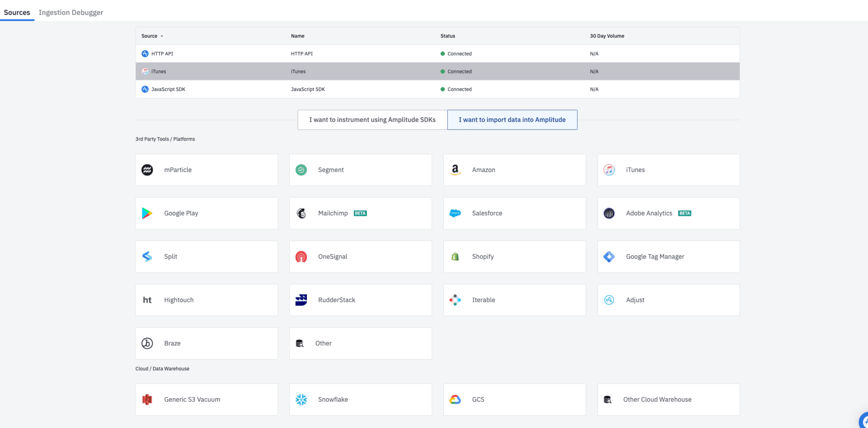This screenshot has width=868, height=428.
Task: Switch to the Ingestion Debugger tab
Action: click(71, 12)
